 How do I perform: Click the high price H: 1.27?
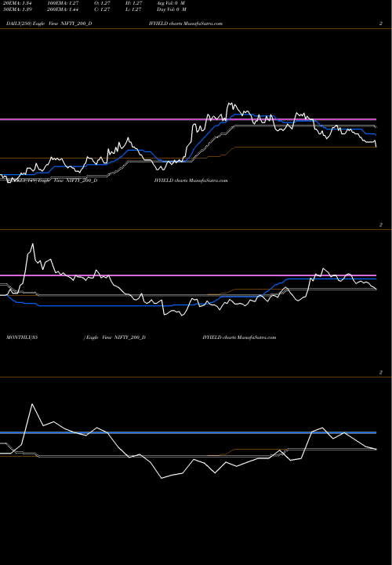[134, 3]
